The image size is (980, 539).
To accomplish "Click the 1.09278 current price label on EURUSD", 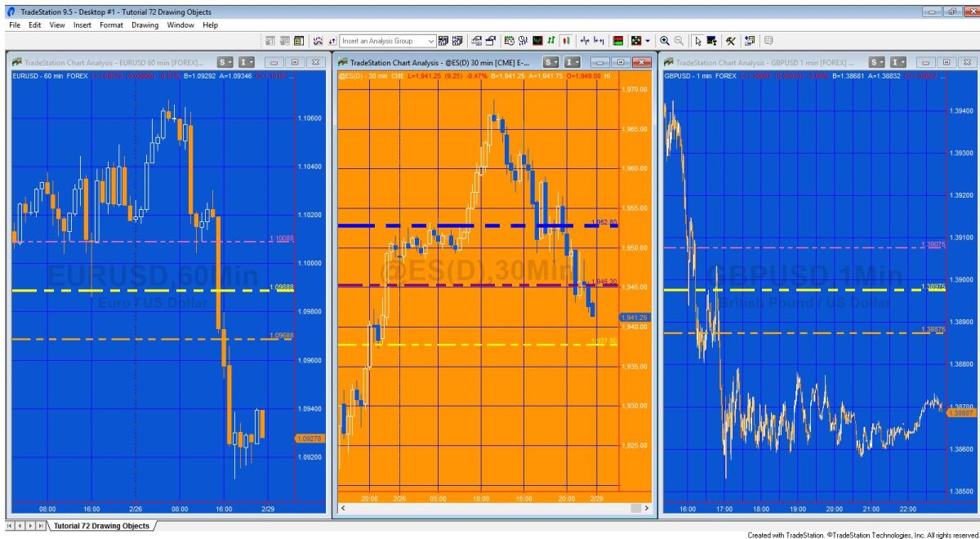I will coord(308,439).
